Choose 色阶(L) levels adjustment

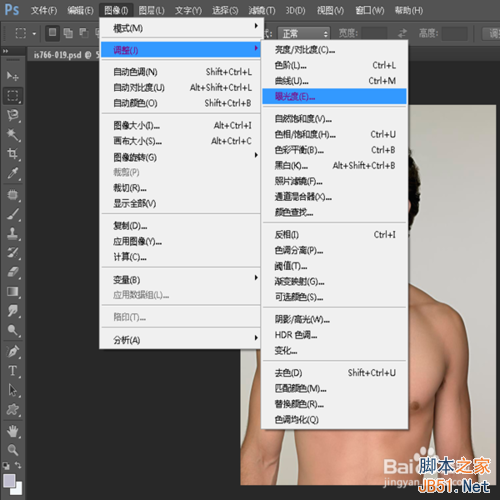coord(334,65)
